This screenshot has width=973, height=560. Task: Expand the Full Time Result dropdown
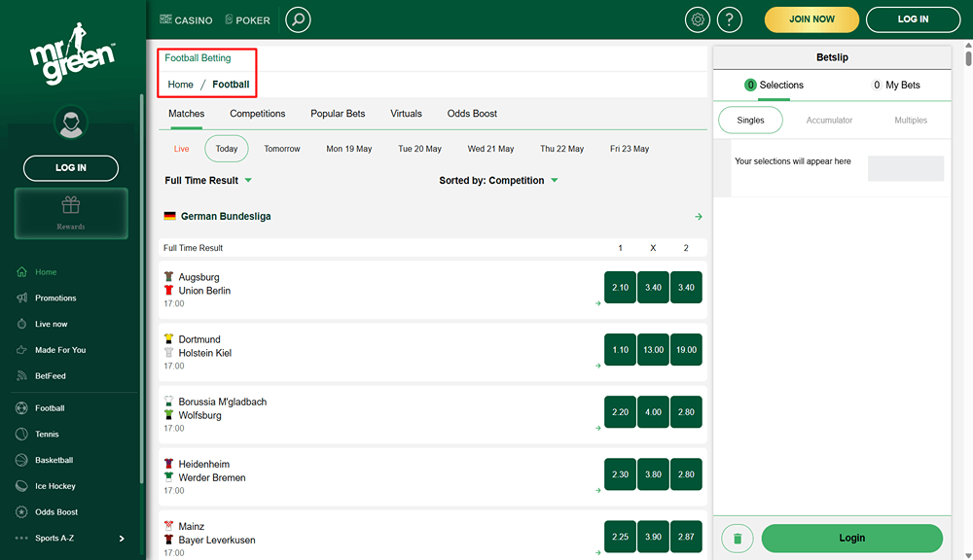(208, 181)
